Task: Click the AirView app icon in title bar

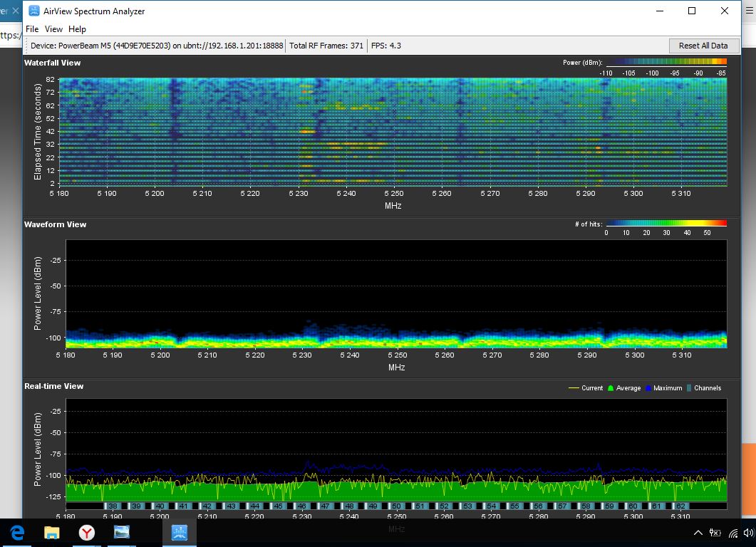Action: click(33, 11)
